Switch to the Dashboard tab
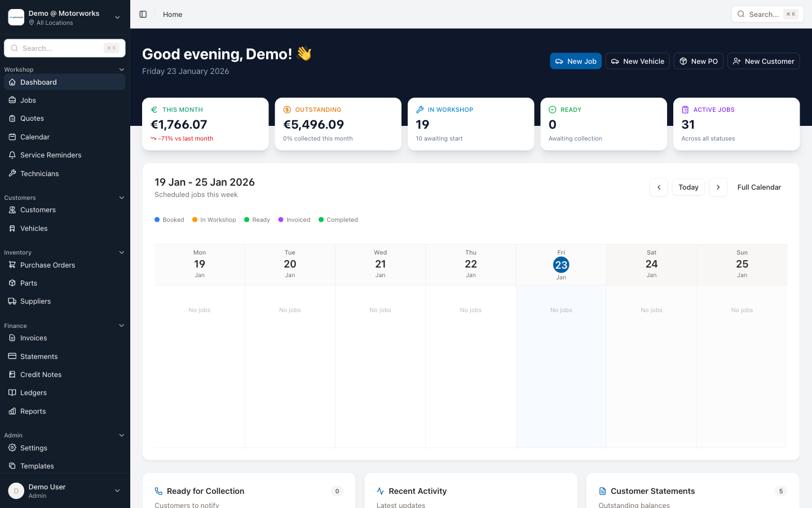 coord(38,82)
